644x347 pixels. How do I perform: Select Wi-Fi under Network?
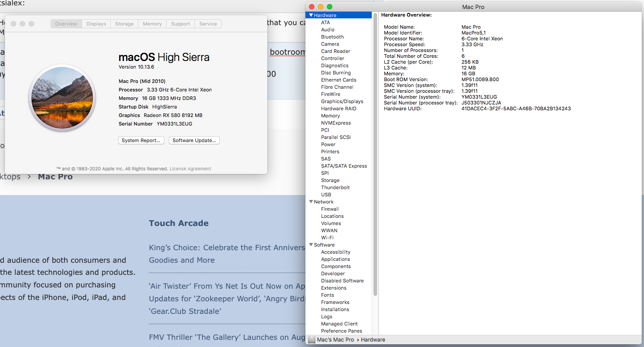[x=327, y=238]
